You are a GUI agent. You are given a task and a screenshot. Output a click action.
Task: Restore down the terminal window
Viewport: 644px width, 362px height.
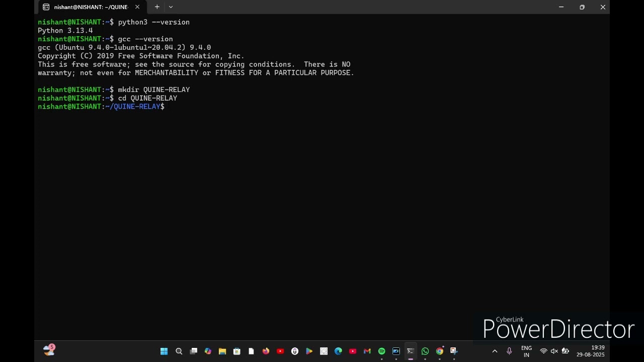pos(582,7)
